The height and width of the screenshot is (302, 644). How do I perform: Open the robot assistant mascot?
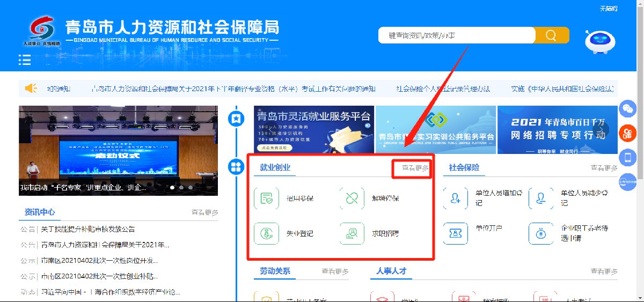tap(600, 41)
